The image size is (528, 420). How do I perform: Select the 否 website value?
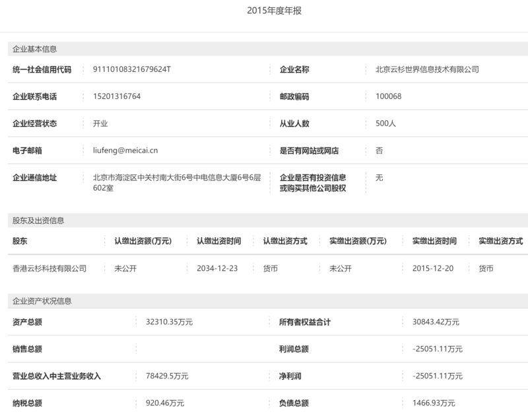pos(379,151)
